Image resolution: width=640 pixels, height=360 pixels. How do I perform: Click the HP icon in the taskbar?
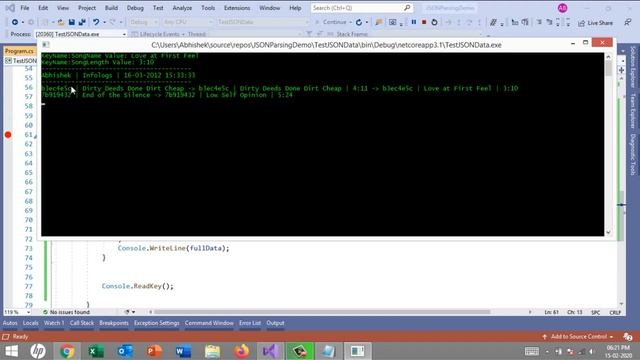tap(38, 351)
